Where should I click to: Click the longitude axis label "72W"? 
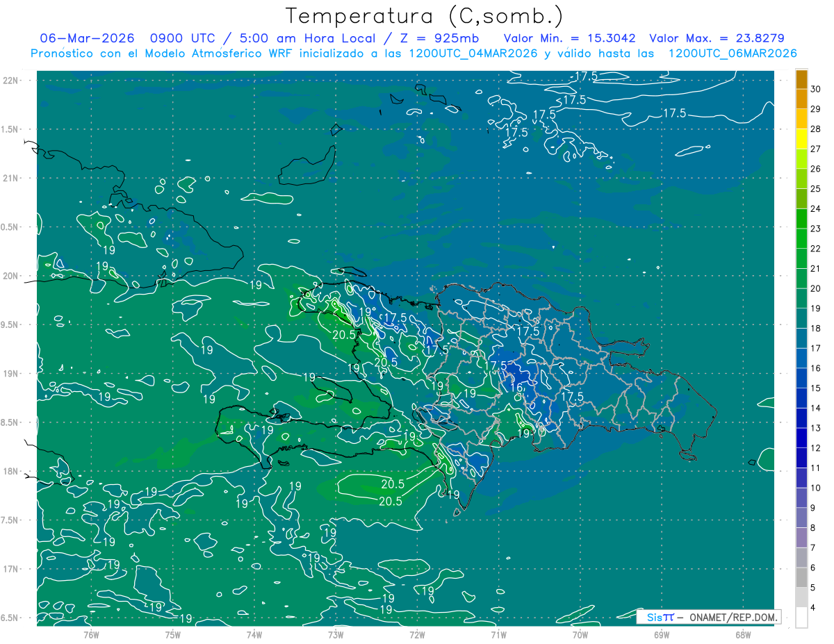click(x=417, y=634)
